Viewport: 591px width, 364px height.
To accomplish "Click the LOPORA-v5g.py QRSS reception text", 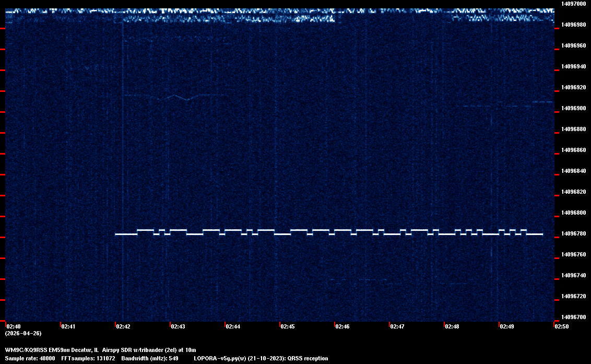I will coord(261,358).
